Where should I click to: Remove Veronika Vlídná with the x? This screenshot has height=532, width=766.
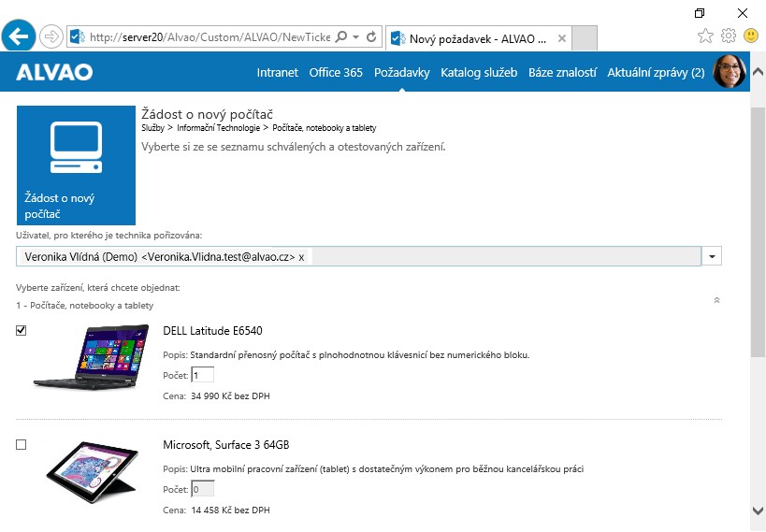tap(301, 257)
